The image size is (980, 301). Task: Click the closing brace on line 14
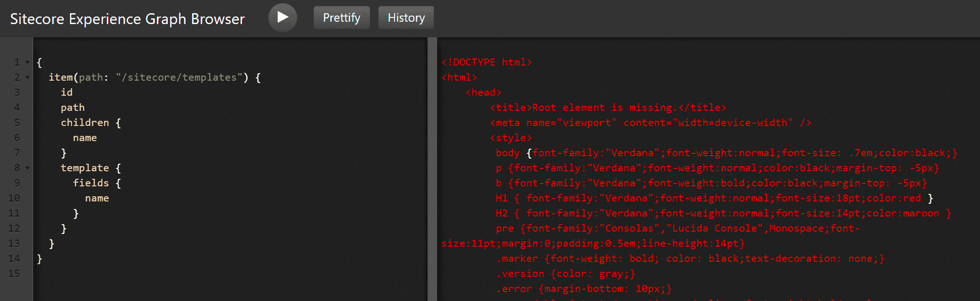(x=39, y=259)
